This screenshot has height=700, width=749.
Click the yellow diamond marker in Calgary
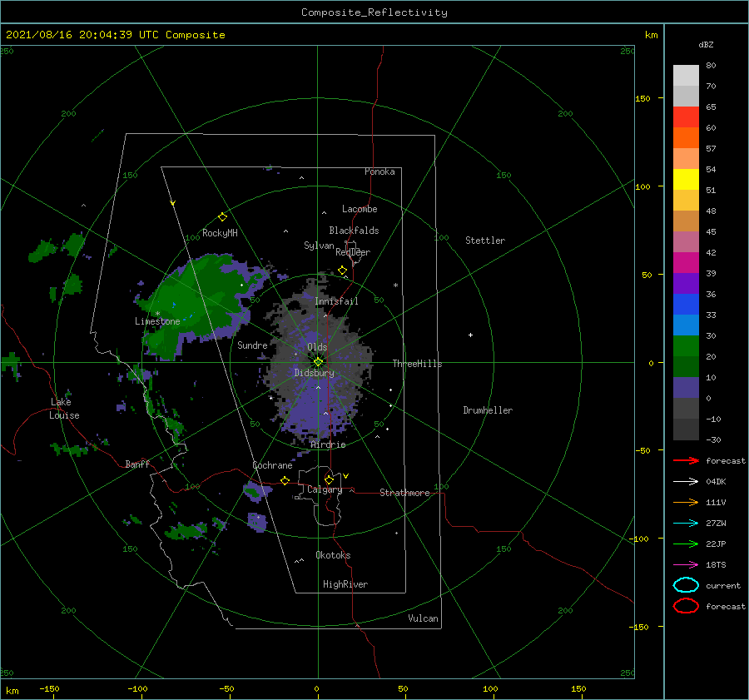click(x=329, y=479)
